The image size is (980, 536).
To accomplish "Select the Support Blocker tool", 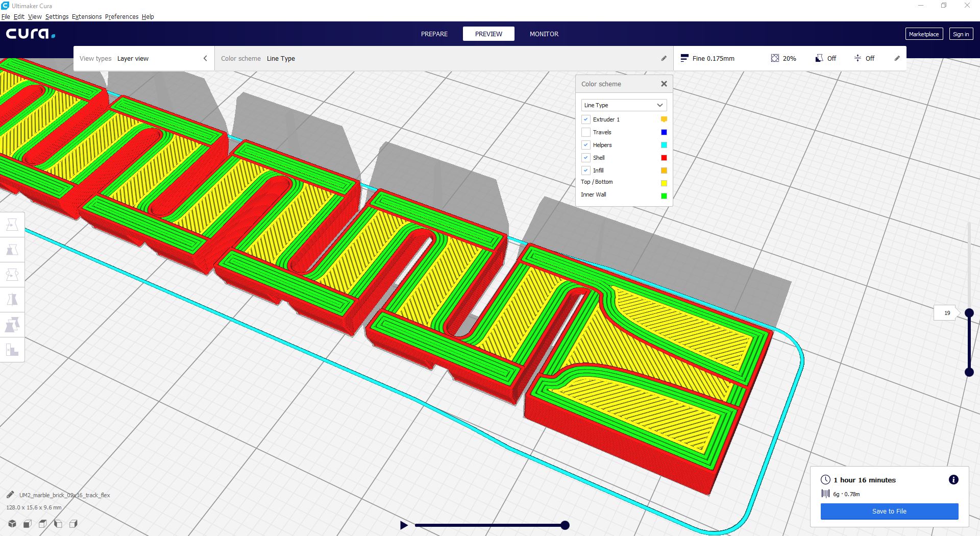I will pyautogui.click(x=12, y=350).
